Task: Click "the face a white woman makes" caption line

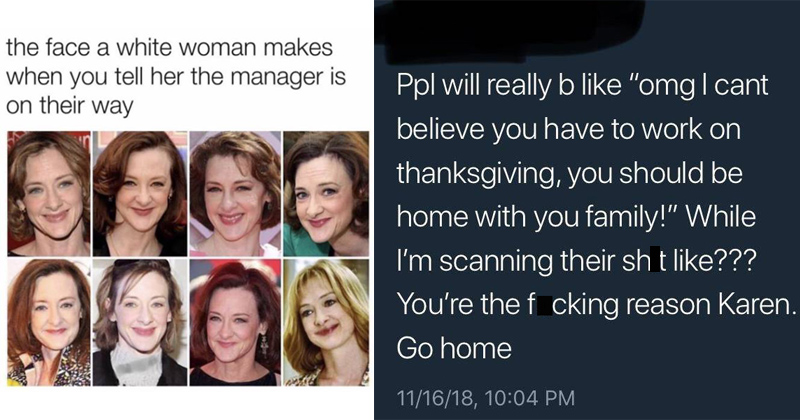Action: (x=169, y=48)
